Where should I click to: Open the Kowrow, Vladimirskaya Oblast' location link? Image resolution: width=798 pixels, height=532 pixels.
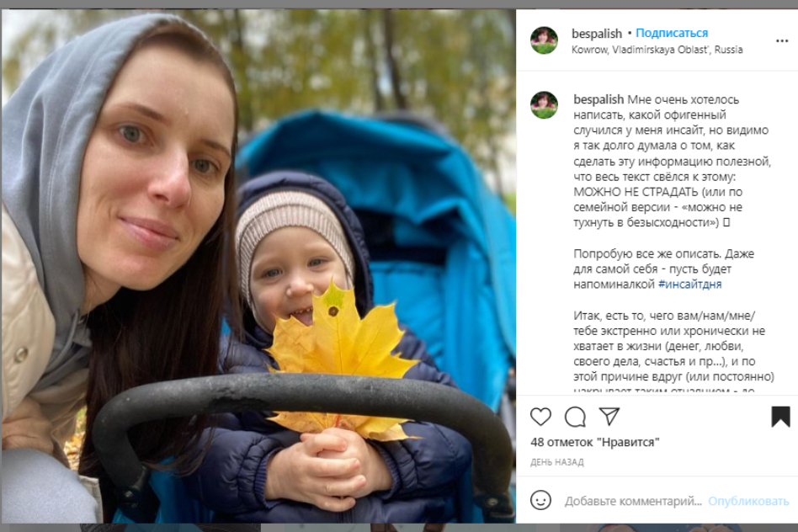pyautogui.click(x=657, y=50)
